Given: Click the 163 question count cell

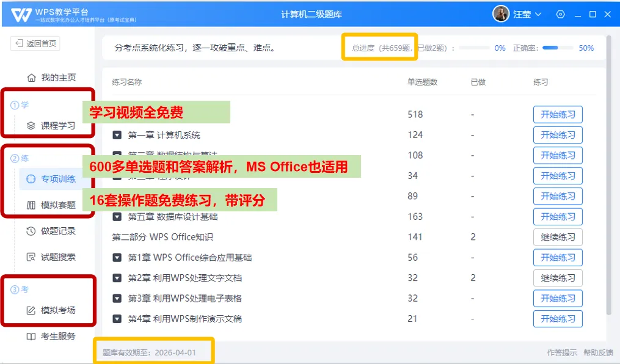Looking at the screenshot, I should 415,217.
